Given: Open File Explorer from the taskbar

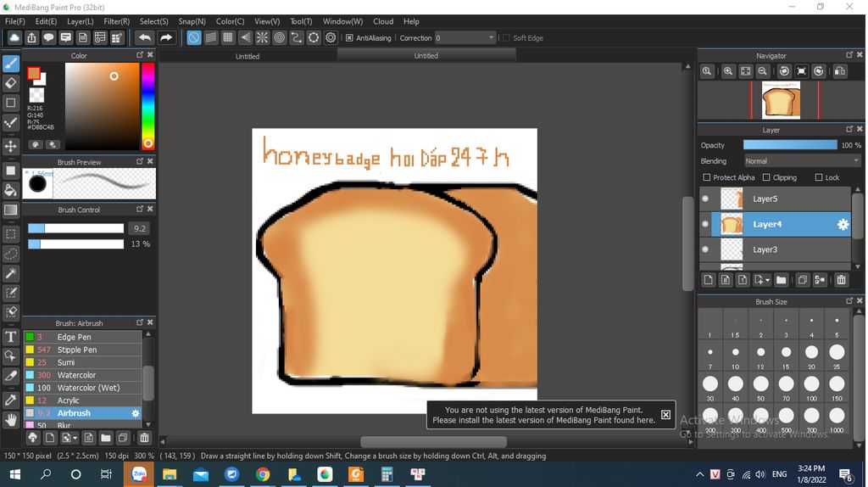Looking at the screenshot, I should click(170, 474).
